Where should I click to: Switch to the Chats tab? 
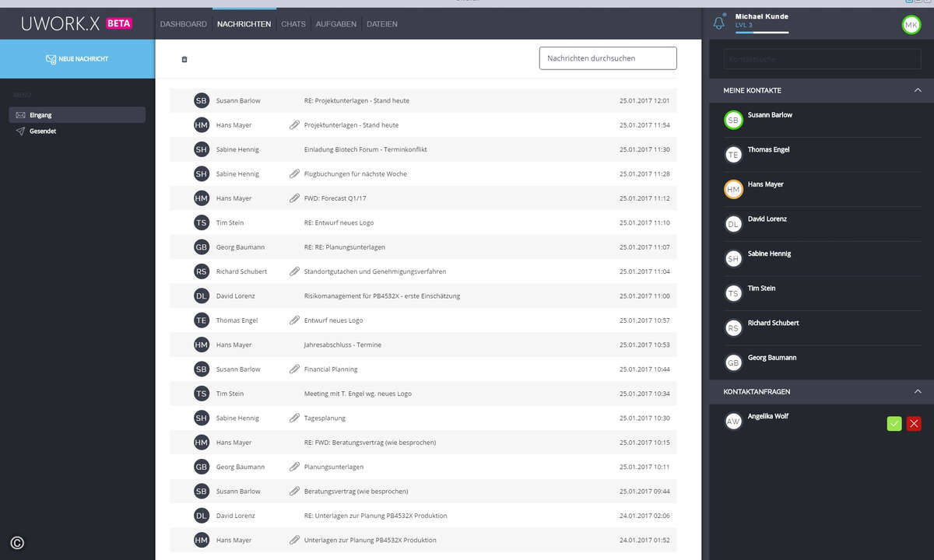(293, 24)
